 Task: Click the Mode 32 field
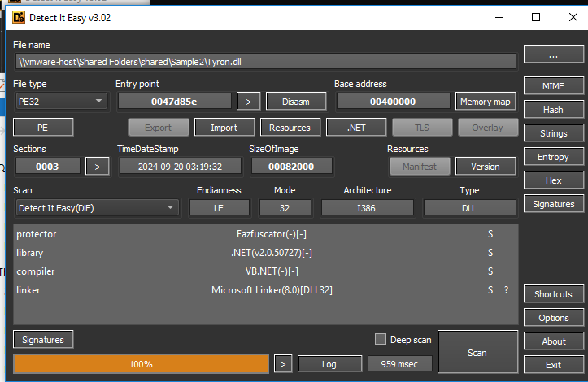click(285, 208)
